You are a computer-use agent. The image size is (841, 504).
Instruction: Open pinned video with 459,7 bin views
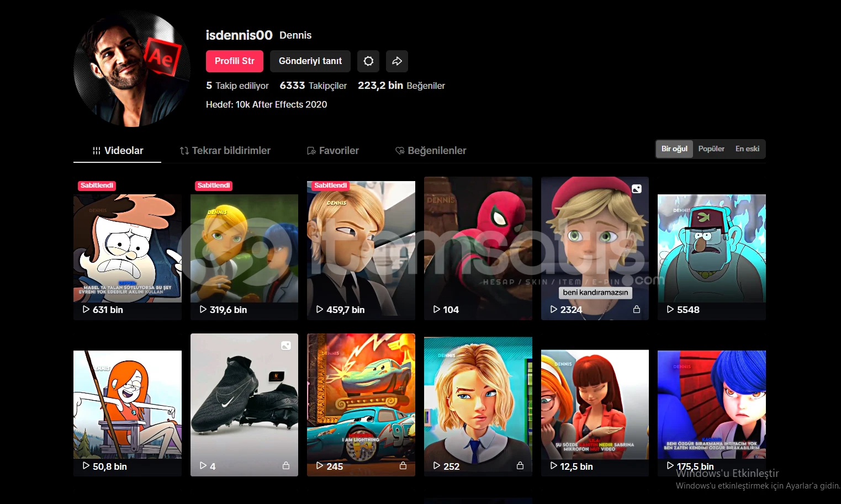(361, 248)
